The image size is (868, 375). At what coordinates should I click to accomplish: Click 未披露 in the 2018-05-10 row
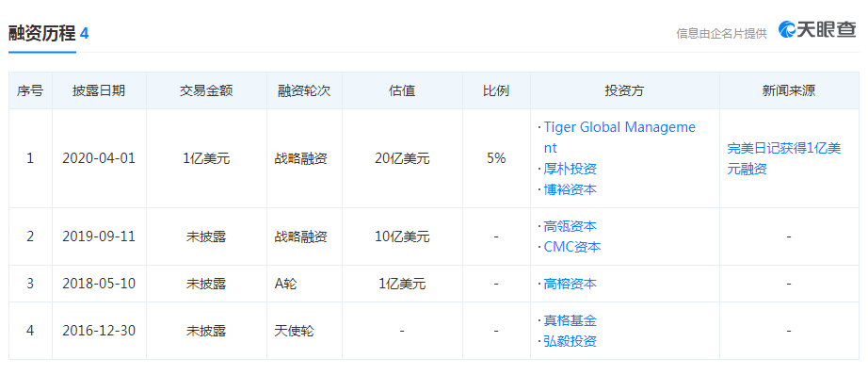click(206, 284)
